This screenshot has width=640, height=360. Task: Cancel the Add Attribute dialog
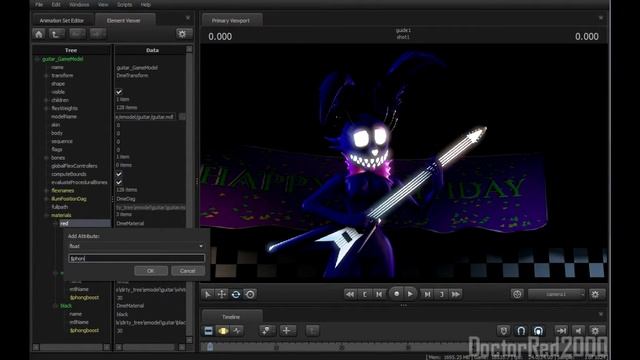187,271
